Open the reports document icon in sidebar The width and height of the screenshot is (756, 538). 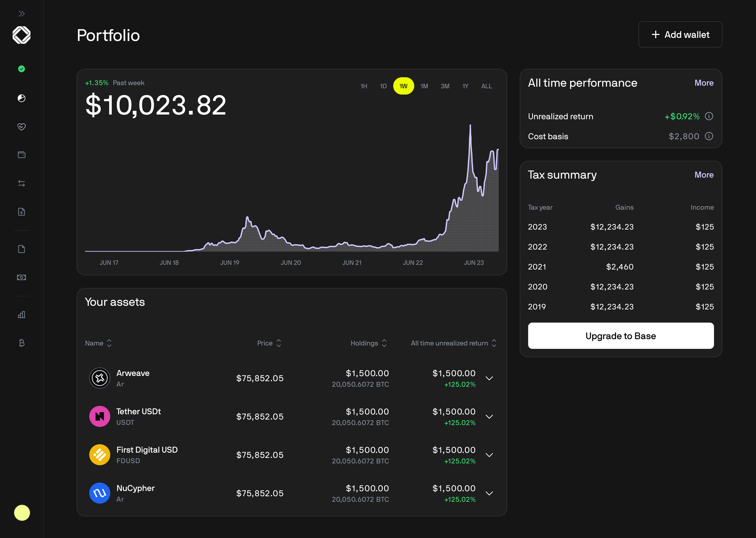click(x=21, y=249)
